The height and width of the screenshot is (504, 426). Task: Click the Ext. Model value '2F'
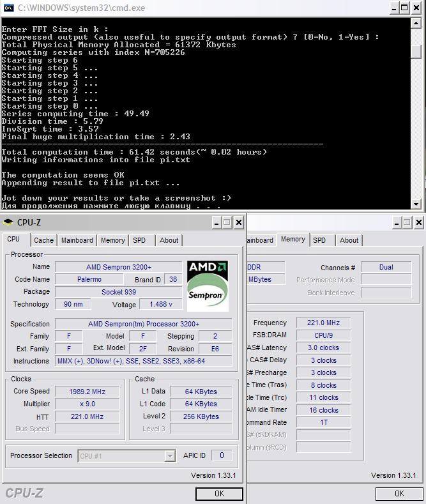(x=143, y=349)
